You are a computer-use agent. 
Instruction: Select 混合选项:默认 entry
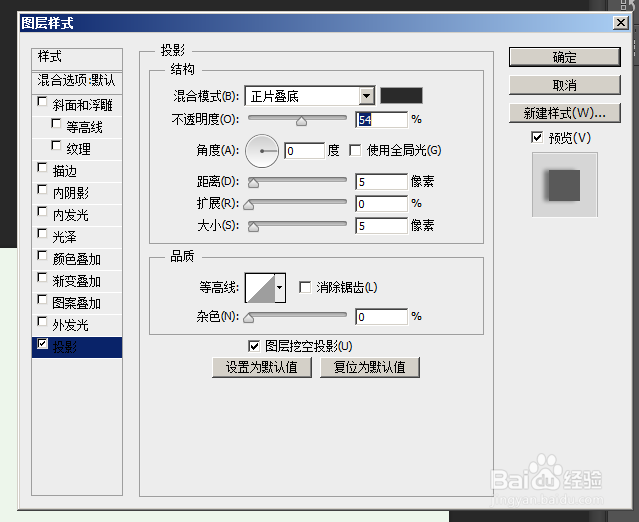[x=77, y=81]
